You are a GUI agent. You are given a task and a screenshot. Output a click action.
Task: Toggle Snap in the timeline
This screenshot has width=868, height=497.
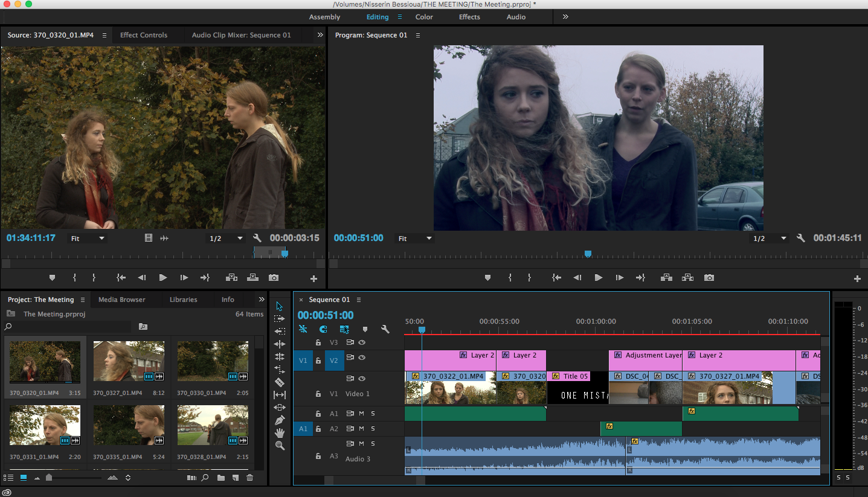(323, 329)
